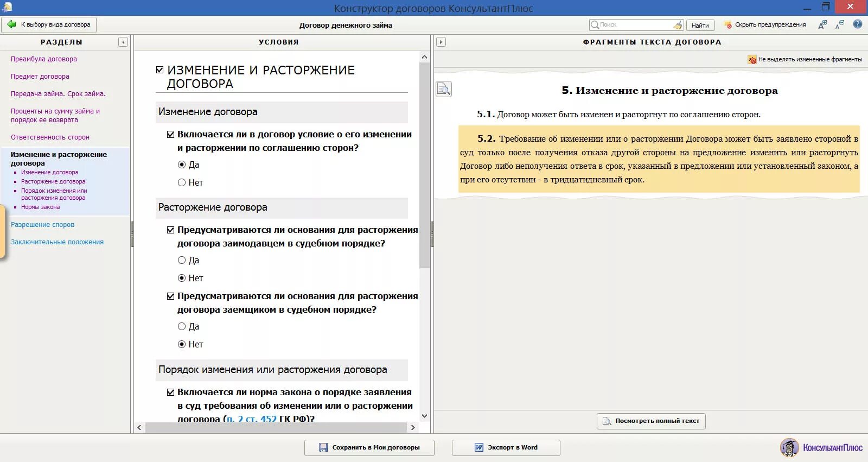The height and width of the screenshot is (462, 868).
Task: Select 'Изменение и расторжение договора' section
Action: [59, 159]
